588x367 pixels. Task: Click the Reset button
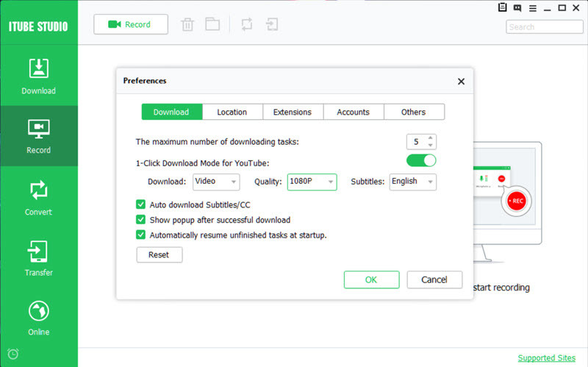[x=159, y=254]
